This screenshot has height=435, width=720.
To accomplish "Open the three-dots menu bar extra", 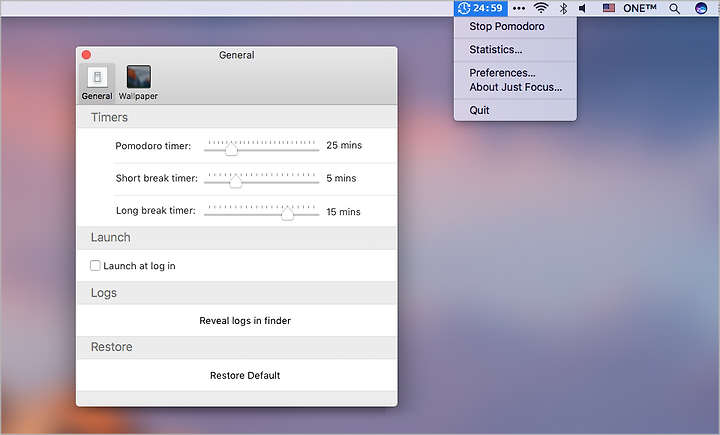I will point(519,8).
